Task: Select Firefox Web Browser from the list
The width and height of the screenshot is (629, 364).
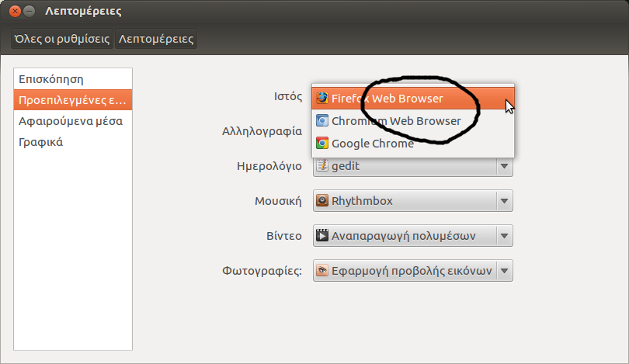Action: click(x=413, y=99)
